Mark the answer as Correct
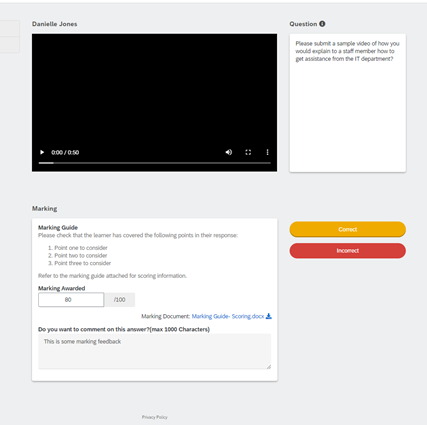 (348, 229)
